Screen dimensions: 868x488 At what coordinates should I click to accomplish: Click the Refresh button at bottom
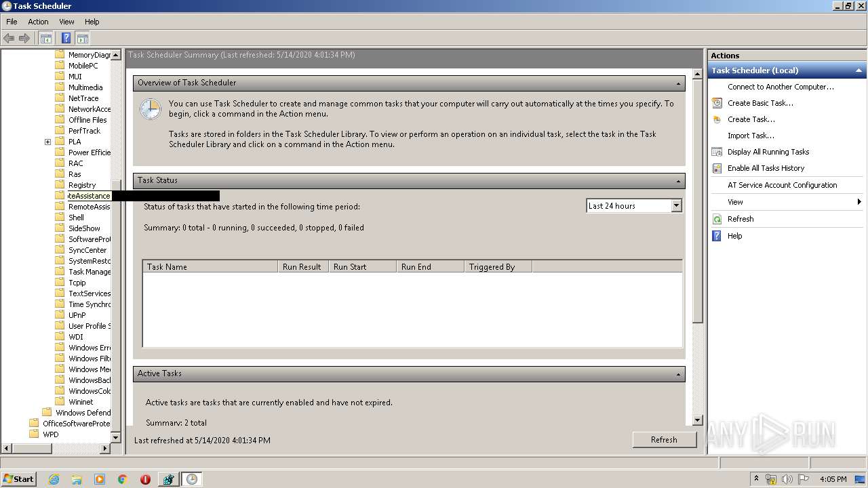click(664, 440)
